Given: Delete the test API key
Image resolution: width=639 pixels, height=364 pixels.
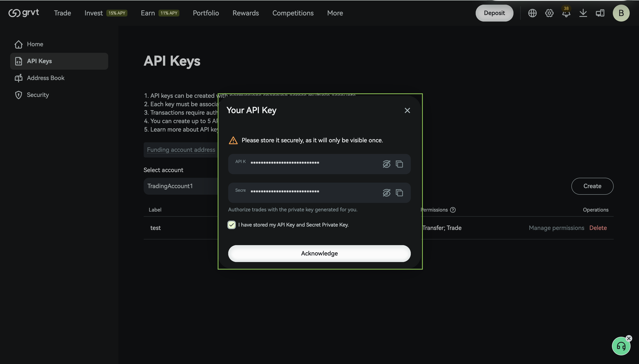Looking at the screenshot, I should click(598, 228).
